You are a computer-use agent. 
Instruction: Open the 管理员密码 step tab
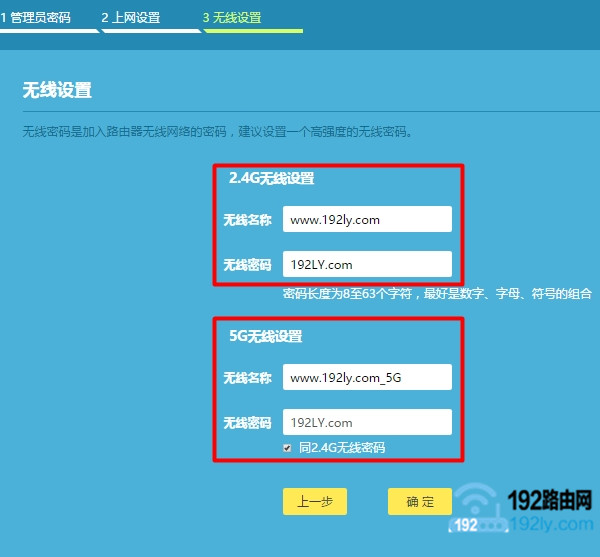tap(40, 18)
